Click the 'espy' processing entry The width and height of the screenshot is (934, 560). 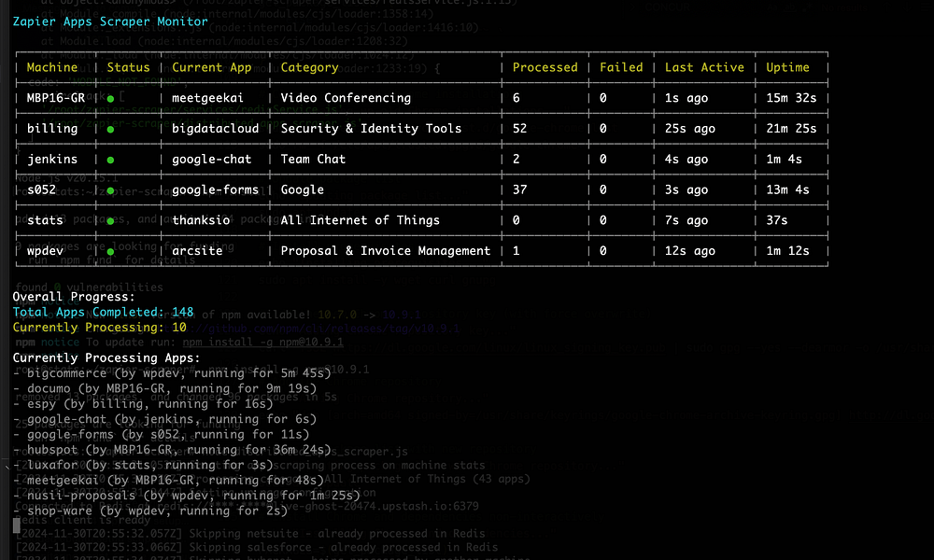click(143, 403)
